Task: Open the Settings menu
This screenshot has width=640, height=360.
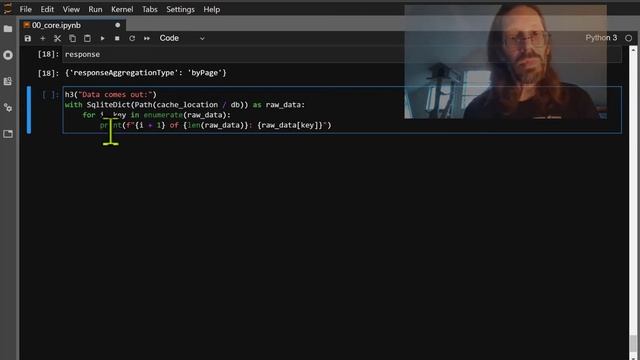Action: (180, 9)
